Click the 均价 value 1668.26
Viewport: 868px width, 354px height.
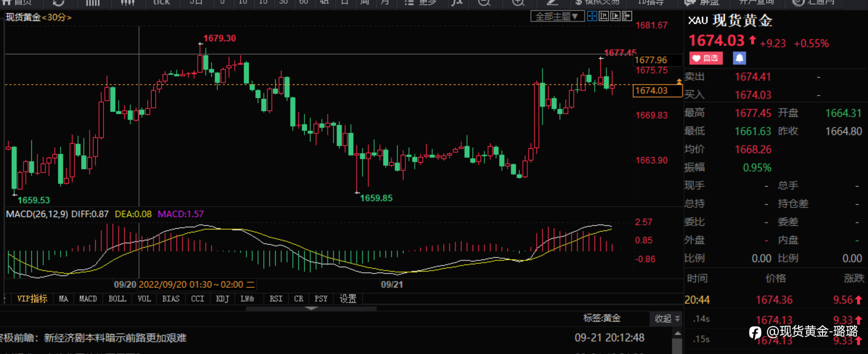tap(753, 150)
